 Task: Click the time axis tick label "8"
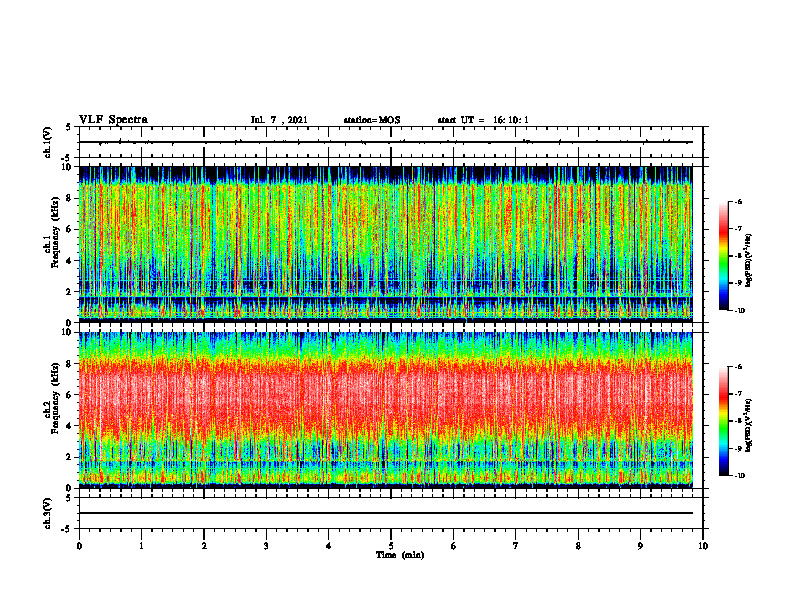(x=578, y=546)
